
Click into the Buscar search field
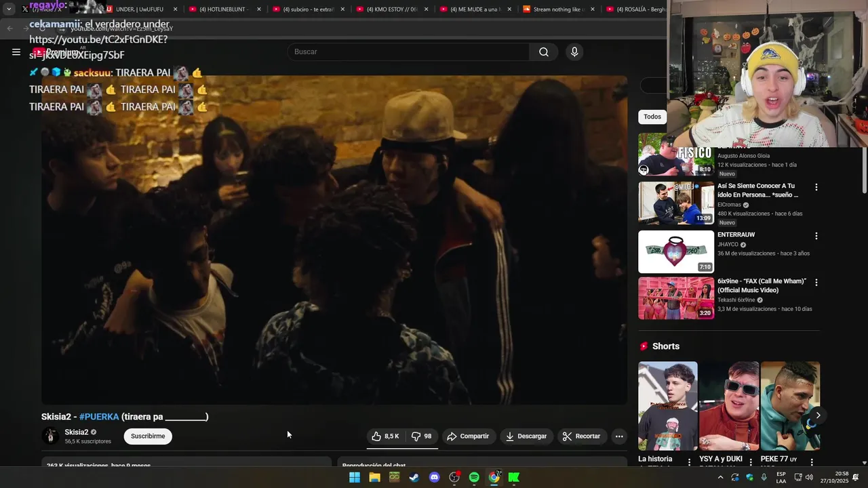tap(408, 52)
